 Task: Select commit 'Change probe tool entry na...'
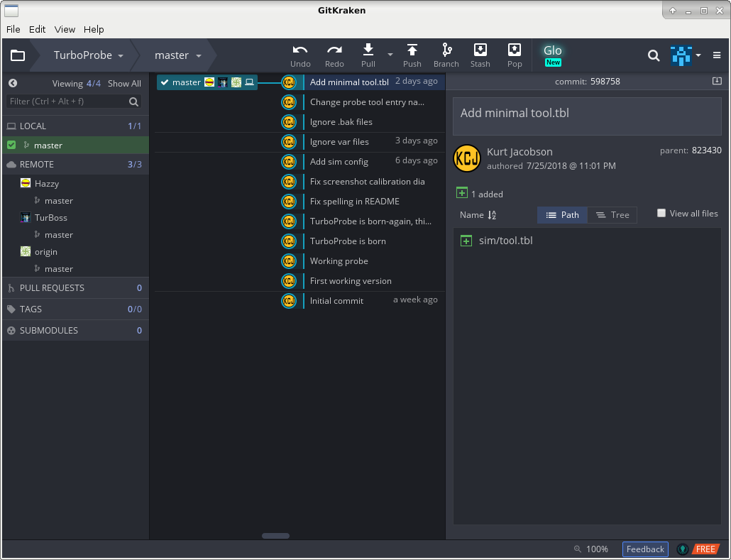click(368, 102)
